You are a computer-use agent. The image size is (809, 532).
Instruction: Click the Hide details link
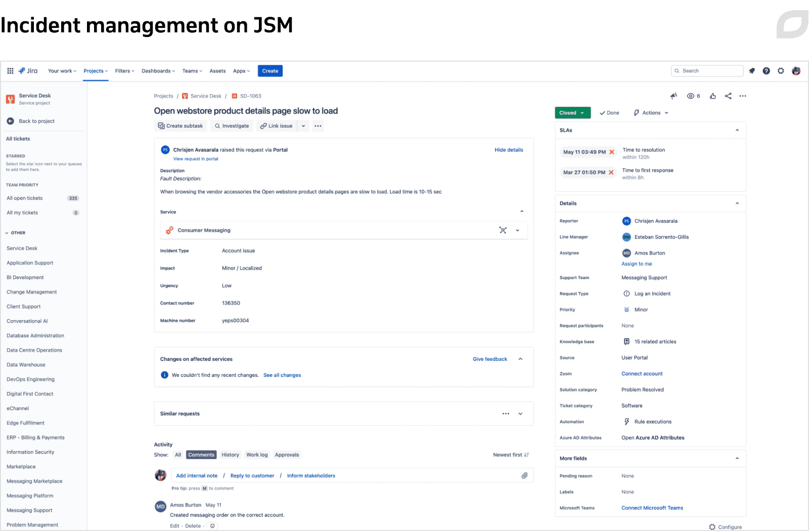pos(509,150)
